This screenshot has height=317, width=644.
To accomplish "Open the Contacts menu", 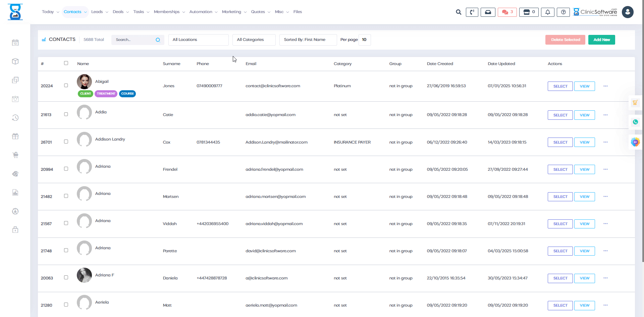I will tap(73, 12).
